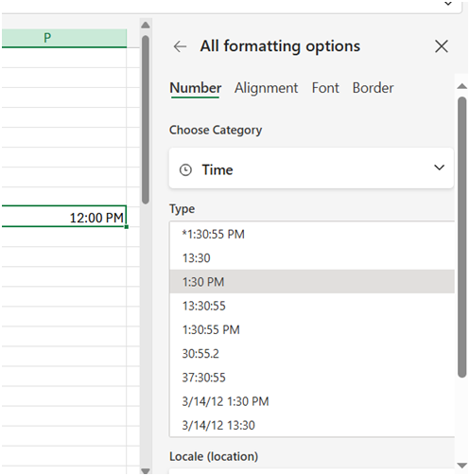Pick the 3/14/12 13:30 format
Viewport: 470px width, 476px height.
[312, 425]
